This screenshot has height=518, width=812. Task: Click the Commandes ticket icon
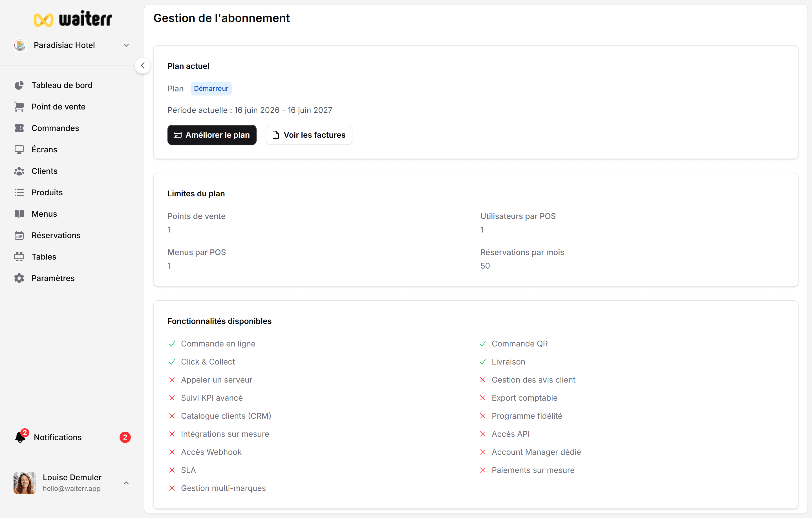pos(19,128)
